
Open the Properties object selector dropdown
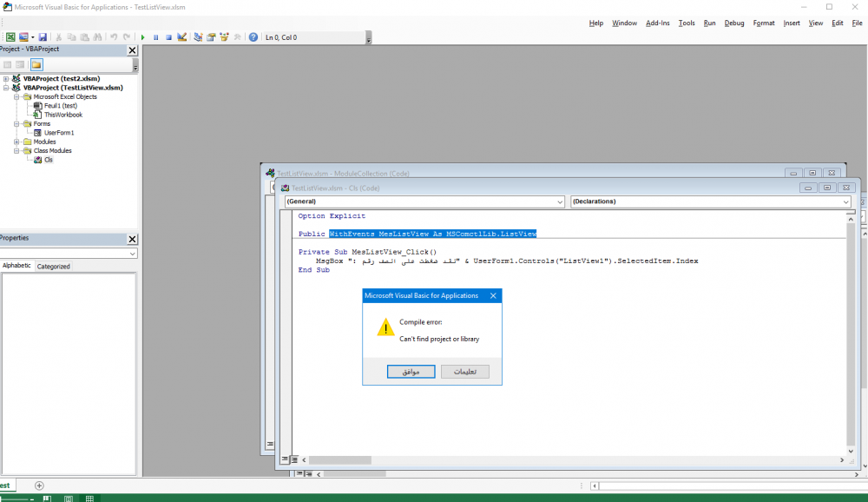pos(132,254)
